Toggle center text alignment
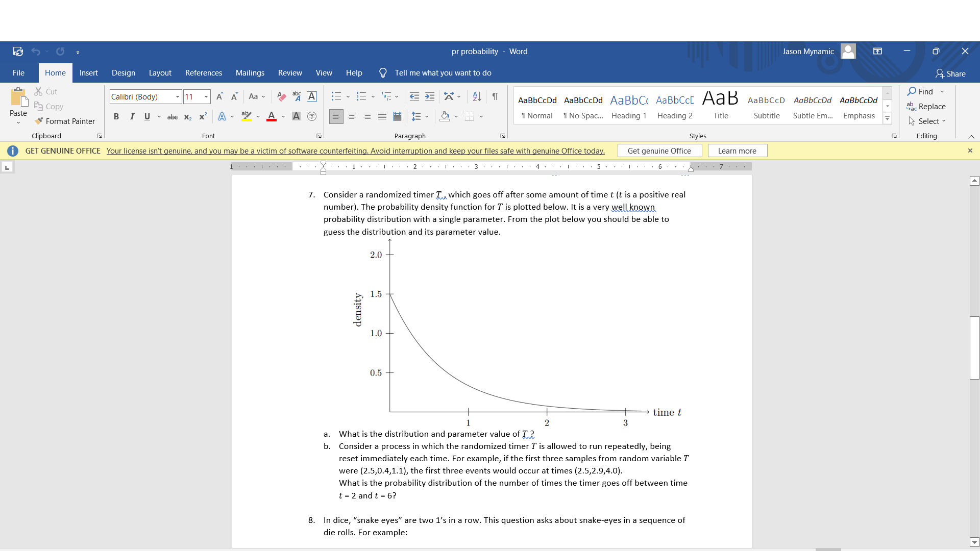 tap(352, 116)
